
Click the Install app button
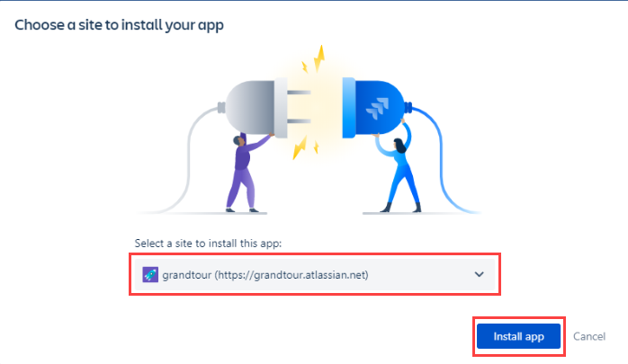[518, 336]
